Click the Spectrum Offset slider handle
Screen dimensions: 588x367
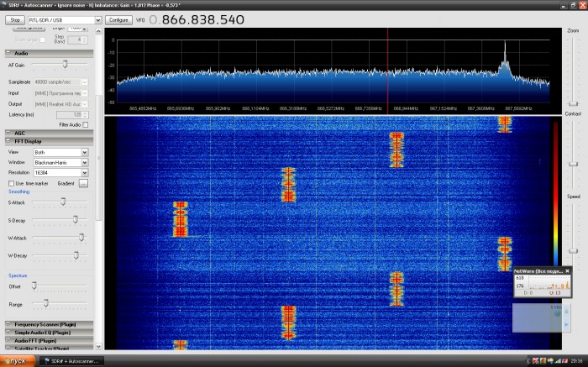(34, 286)
